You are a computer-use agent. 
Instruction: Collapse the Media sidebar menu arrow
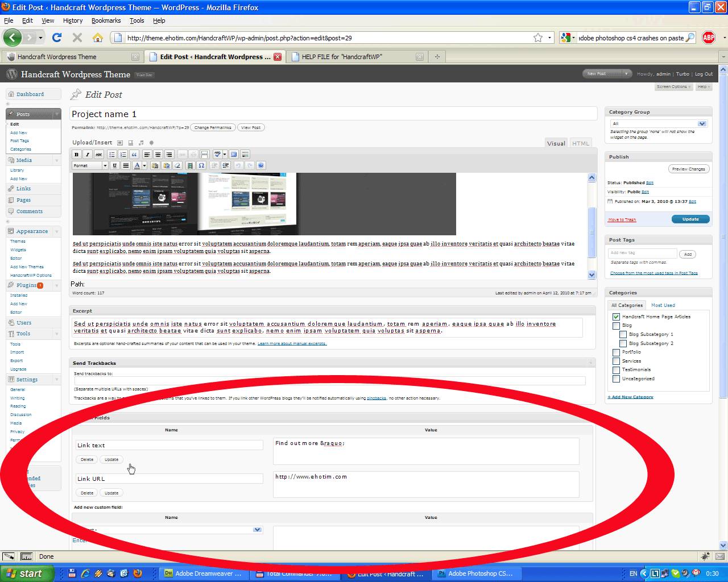coord(57,160)
